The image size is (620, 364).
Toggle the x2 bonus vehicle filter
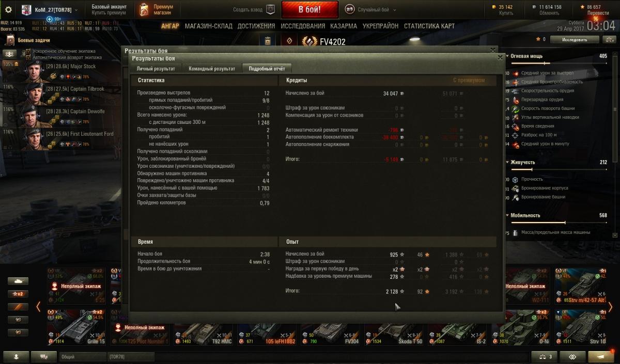[x=17, y=294]
